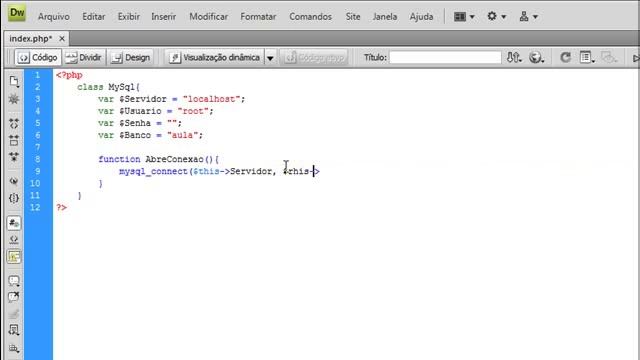Screen dimensions: 640x360
Task: Click the disabled live code button
Action: pos(314,58)
